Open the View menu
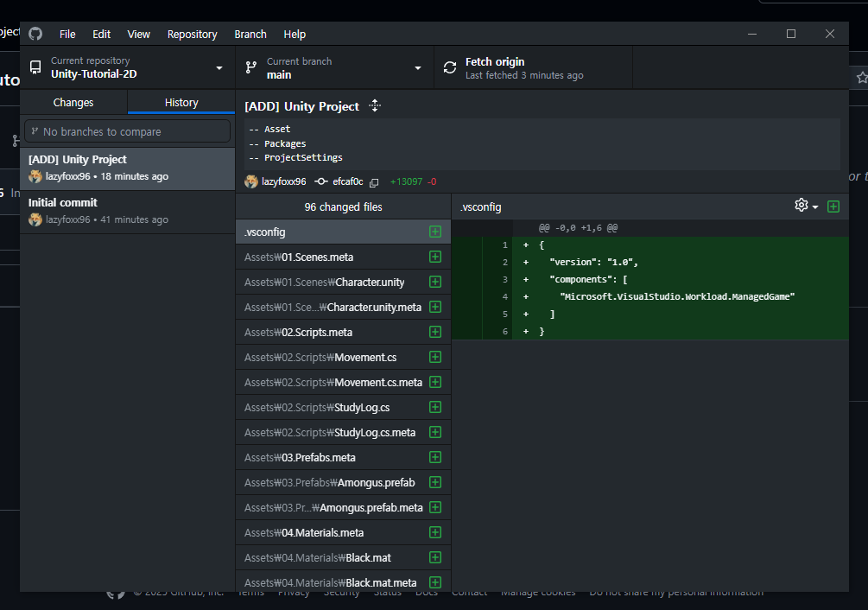 pos(138,35)
